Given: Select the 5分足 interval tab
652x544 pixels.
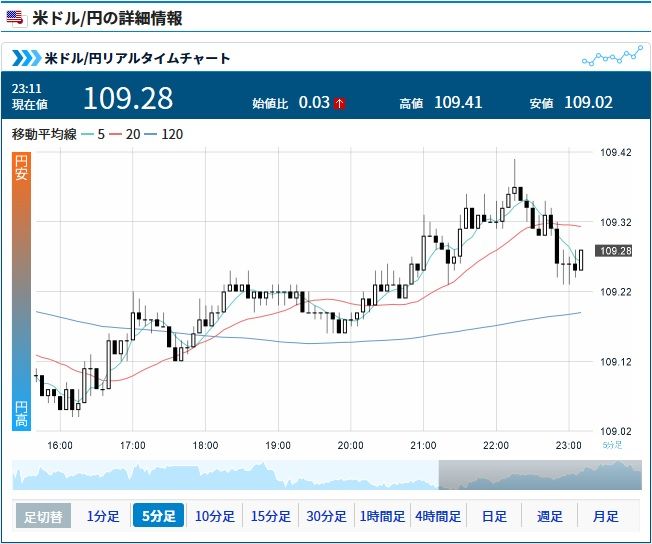Looking at the screenshot, I should [158, 516].
